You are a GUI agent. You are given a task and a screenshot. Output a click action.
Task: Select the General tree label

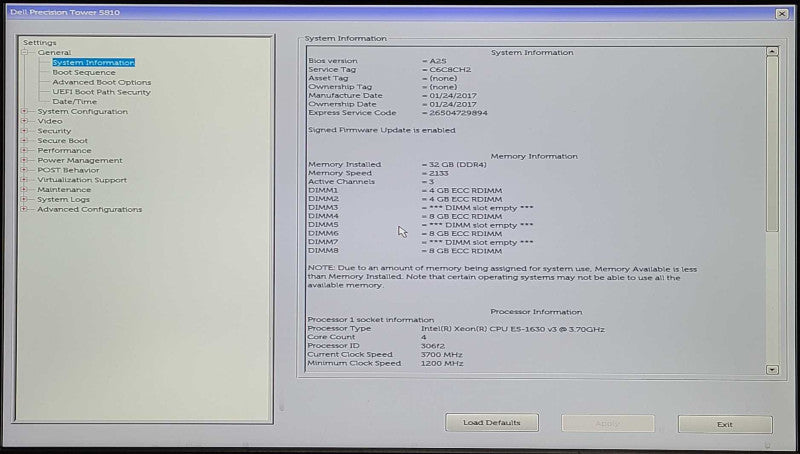pyautogui.click(x=54, y=53)
